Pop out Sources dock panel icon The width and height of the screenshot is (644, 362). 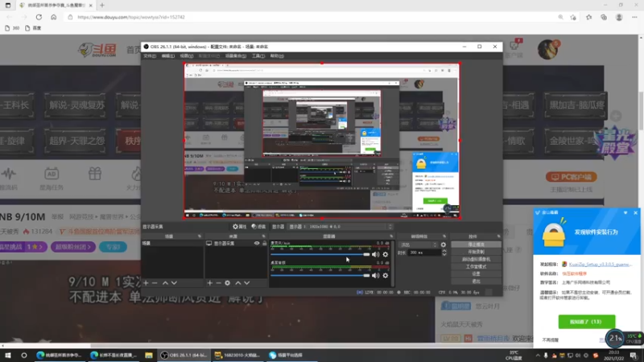264,237
